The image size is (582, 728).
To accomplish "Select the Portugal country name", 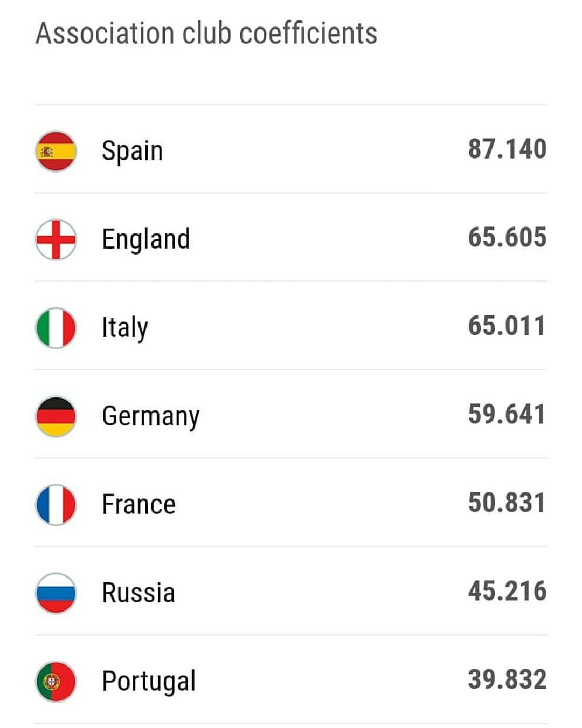I will tap(149, 682).
